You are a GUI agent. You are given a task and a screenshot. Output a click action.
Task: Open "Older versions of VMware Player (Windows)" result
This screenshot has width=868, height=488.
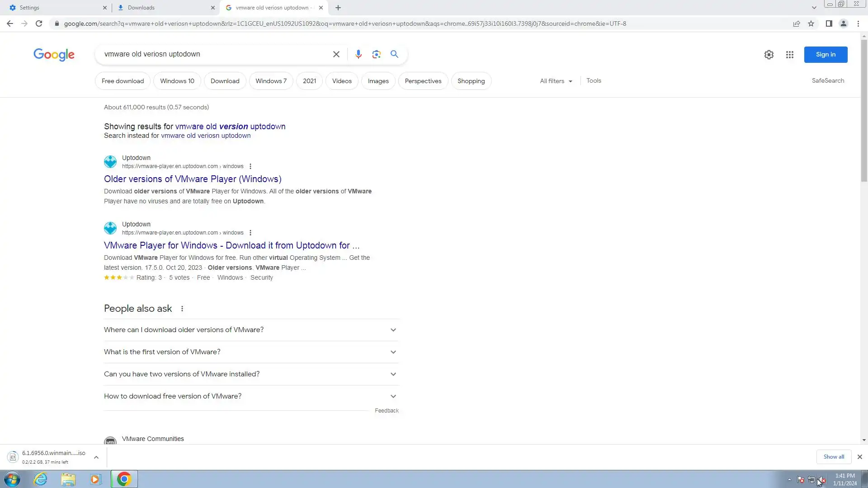point(193,179)
